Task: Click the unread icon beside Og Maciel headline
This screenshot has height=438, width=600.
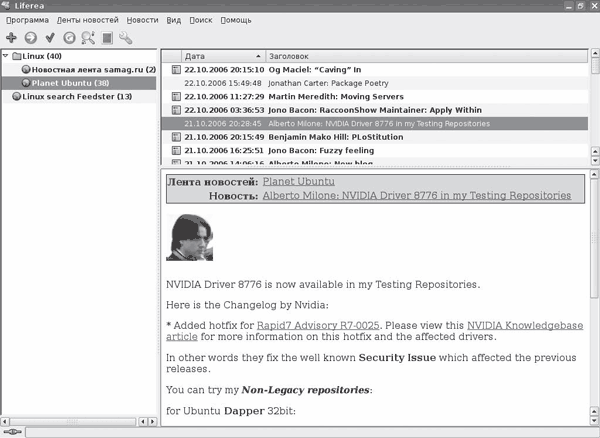Action: (176, 70)
